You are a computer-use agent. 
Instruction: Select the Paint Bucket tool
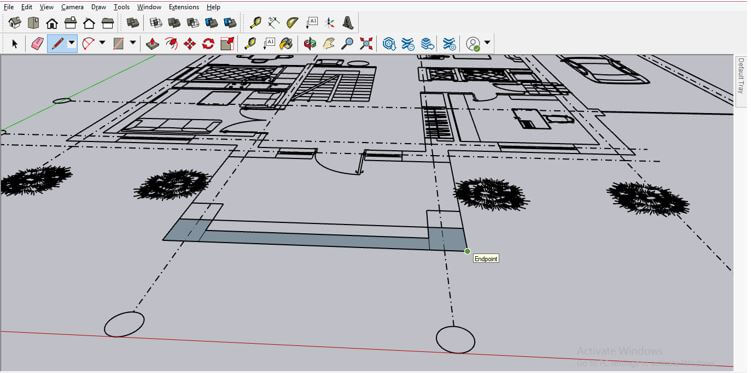tap(286, 44)
